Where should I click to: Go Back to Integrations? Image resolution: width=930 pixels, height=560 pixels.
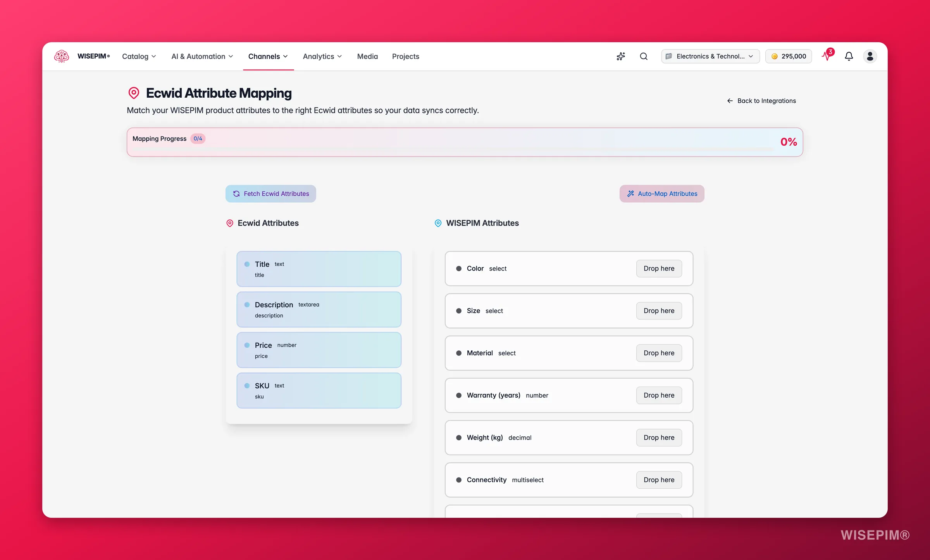click(761, 101)
